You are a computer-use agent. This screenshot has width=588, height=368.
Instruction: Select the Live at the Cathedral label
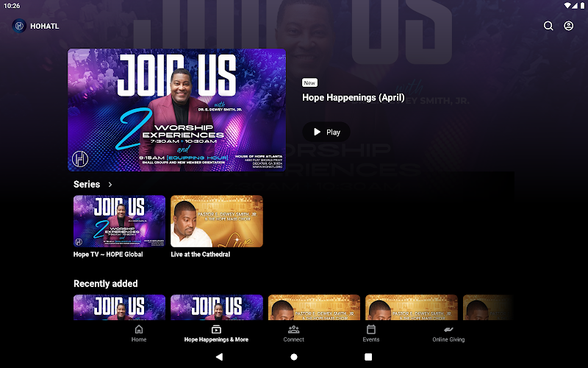[200, 254]
